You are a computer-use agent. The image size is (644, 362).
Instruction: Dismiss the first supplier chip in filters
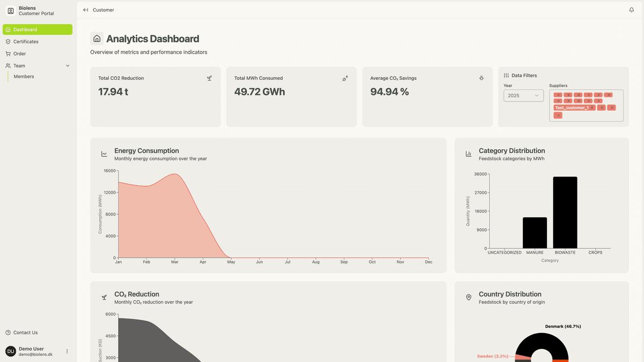tap(558, 94)
